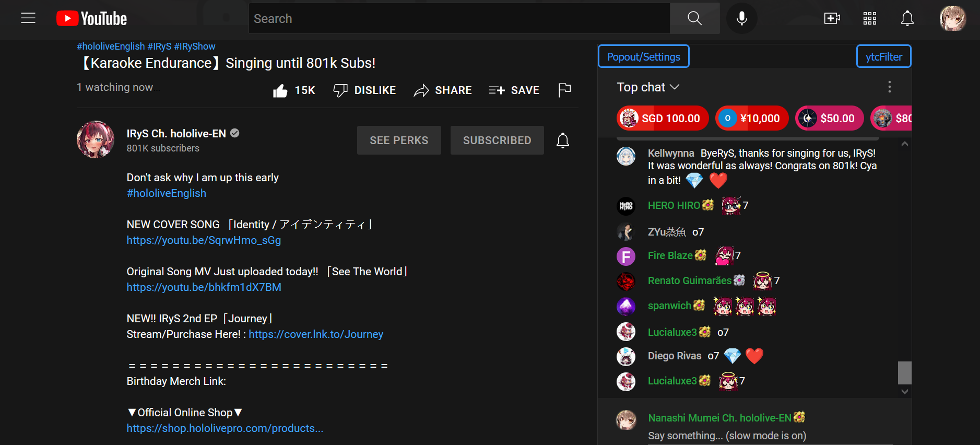Open ZYu's chat avatar
The width and height of the screenshot is (980, 445).
tap(626, 231)
